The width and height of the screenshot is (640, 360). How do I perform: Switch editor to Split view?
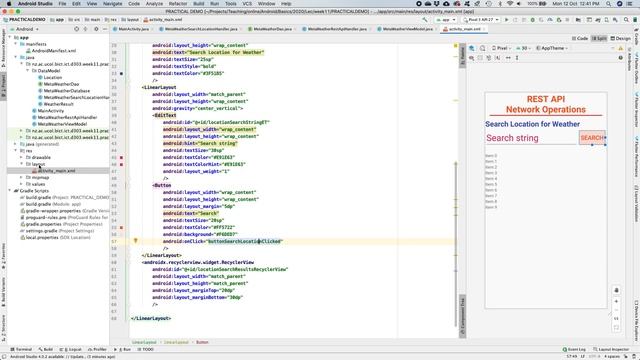tap(599, 38)
